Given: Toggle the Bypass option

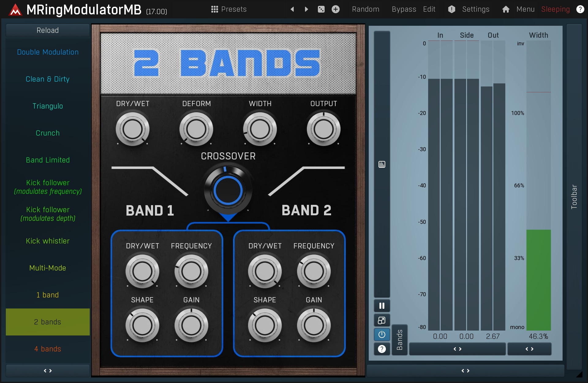Looking at the screenshot, I should coord(404,9).
